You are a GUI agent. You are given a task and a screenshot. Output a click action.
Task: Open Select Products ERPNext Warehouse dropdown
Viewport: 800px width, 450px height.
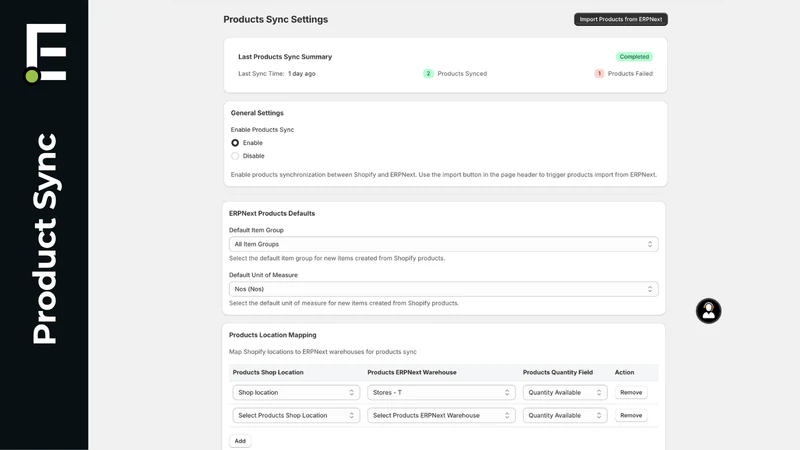coord(441,415)
